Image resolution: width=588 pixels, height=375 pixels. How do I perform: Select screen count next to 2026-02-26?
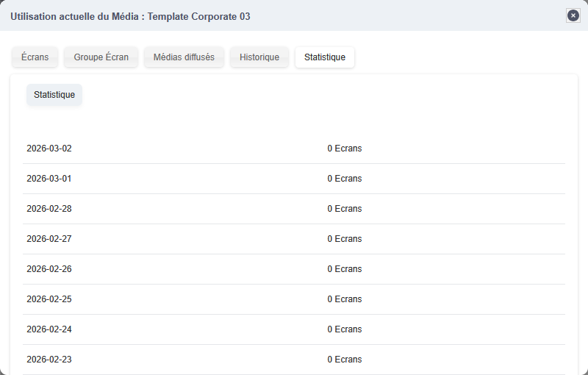(345, 269)
